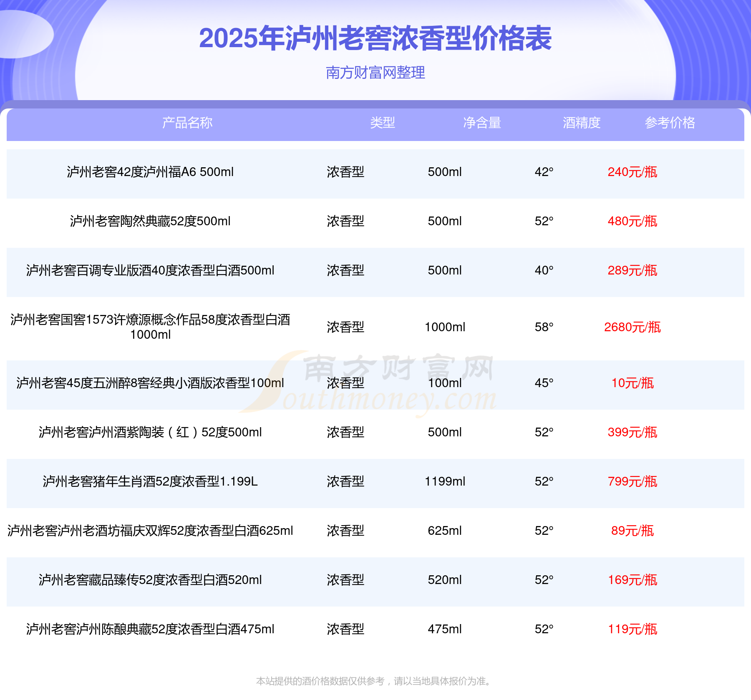Image resolution: width=751 pixels, height=700 pixels.
Task: Click the price 169元/瓶
Action: pos(633,580)
